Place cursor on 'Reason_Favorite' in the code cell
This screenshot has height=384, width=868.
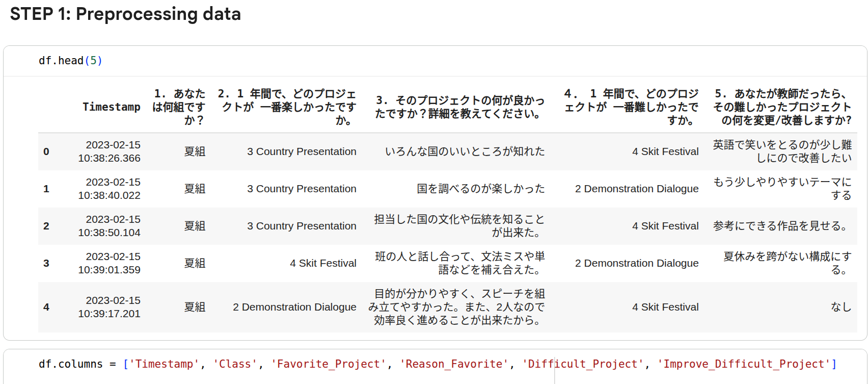(454, 364)
